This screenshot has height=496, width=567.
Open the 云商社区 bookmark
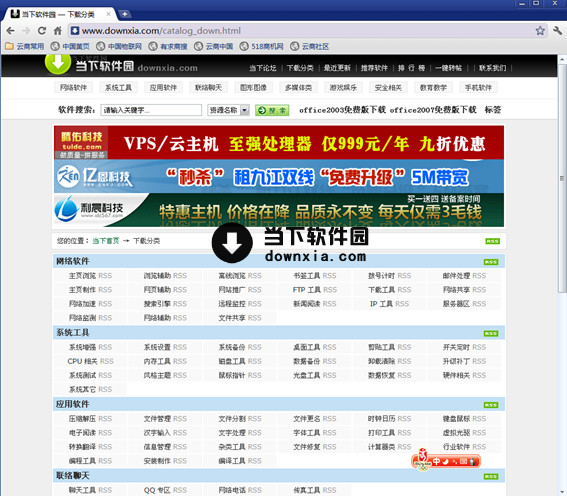click(310, 46)
